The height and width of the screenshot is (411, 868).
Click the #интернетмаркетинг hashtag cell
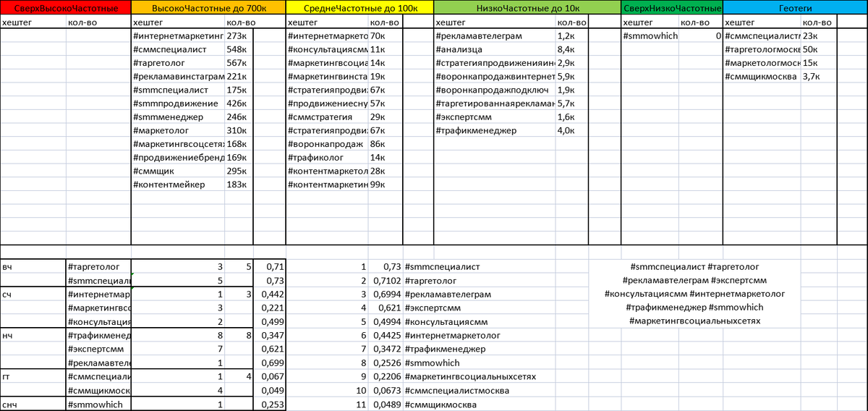[x=178, y=35]
